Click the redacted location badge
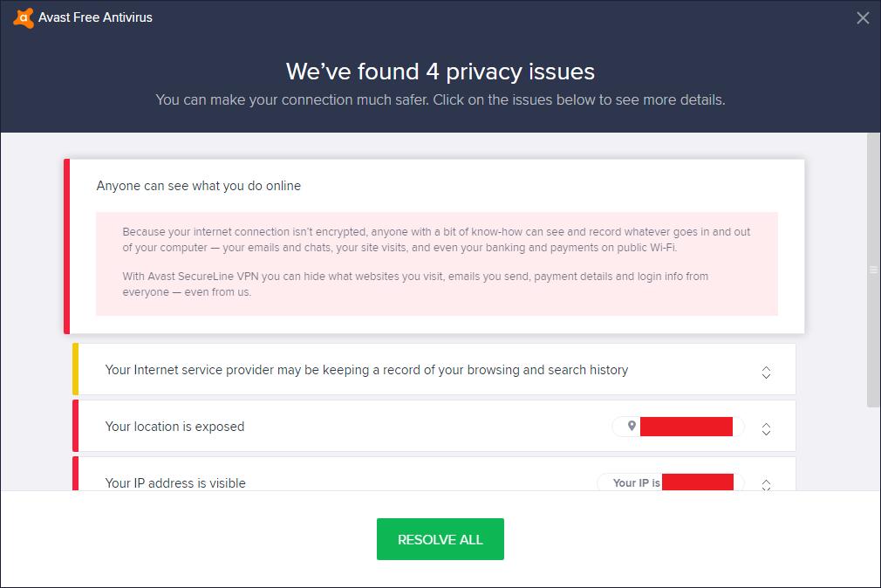 pos(686,427)
